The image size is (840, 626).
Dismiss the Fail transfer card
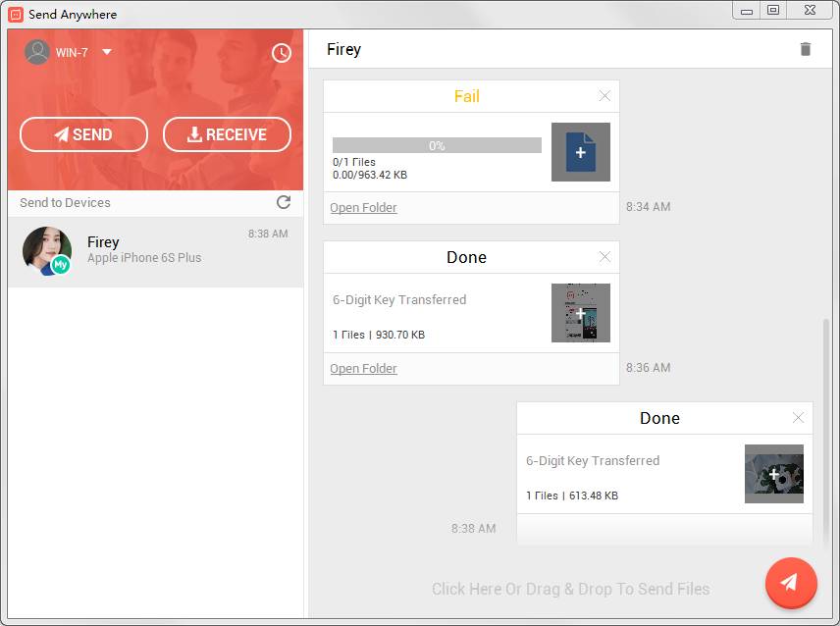coord(604,96)
